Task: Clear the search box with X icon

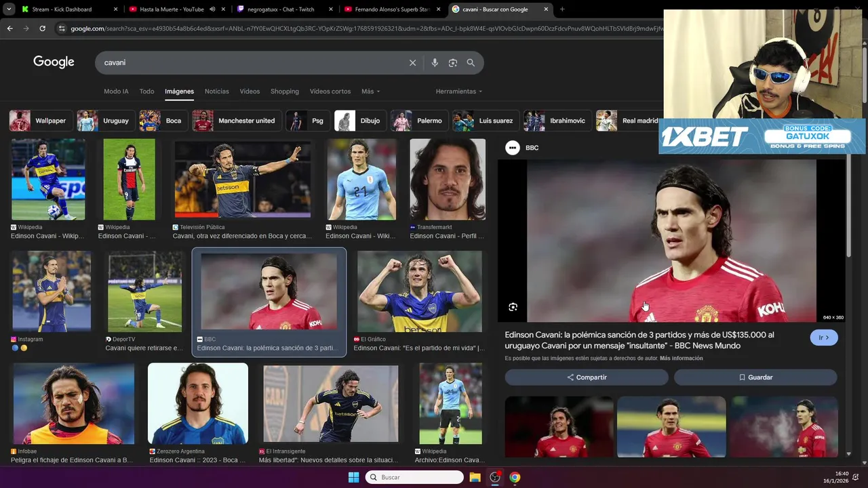Action: 412,62
